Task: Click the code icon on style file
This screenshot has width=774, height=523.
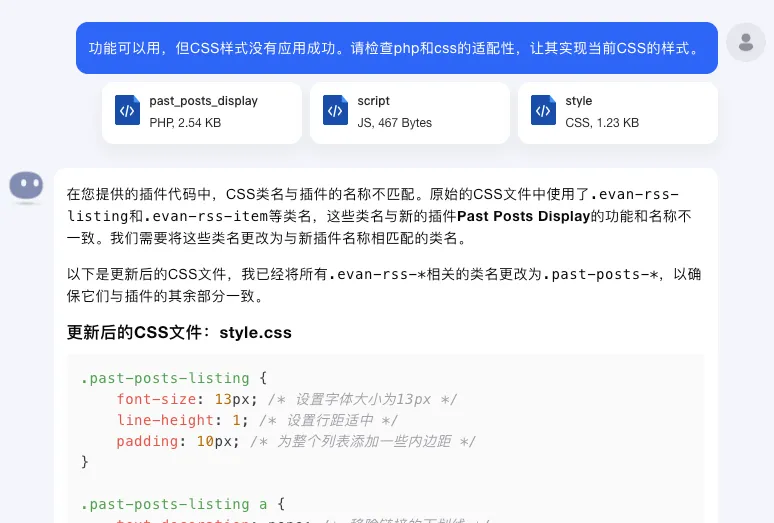Action: point(543,111)
